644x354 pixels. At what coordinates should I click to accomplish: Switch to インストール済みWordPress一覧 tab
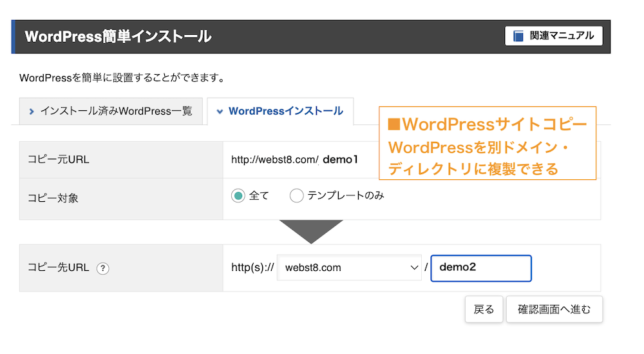111,111
